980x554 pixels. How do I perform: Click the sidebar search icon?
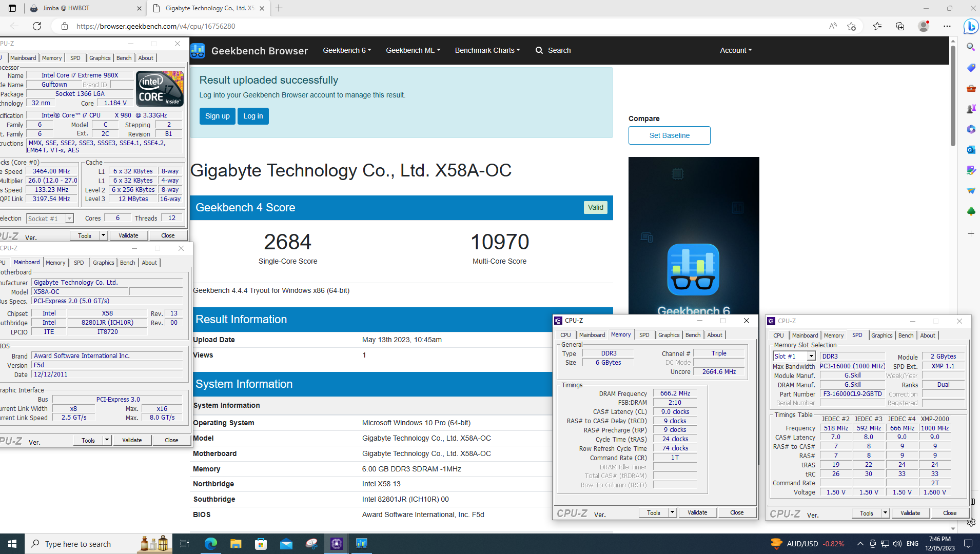point(971,47)
